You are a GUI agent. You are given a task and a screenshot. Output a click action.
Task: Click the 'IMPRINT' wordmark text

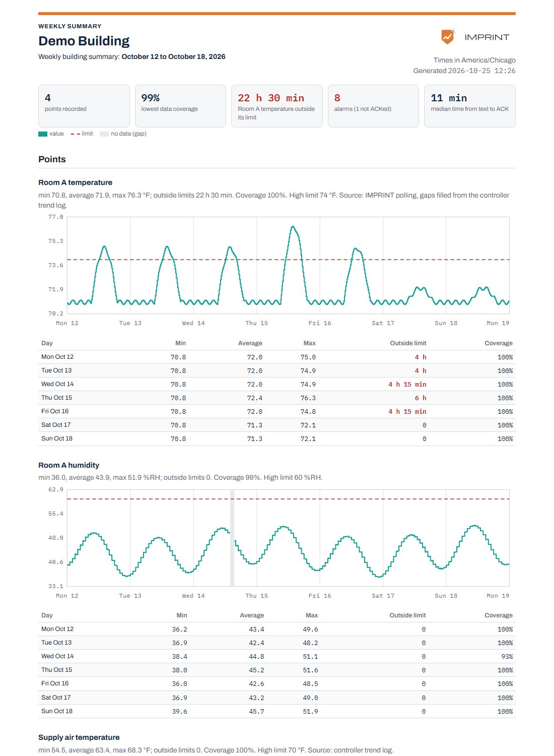coord(487,37)
